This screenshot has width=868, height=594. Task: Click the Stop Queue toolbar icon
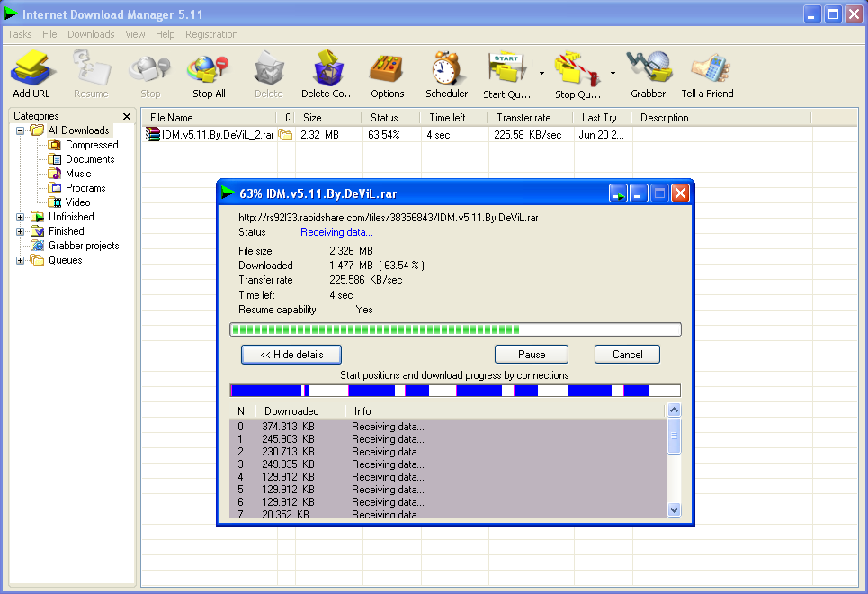click(x=578, y=74)
